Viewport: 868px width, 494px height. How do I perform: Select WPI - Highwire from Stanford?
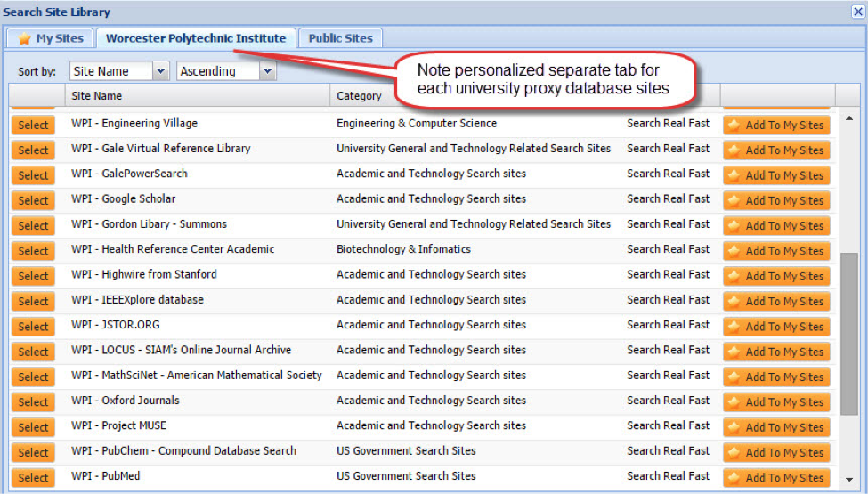click(33, 276)
